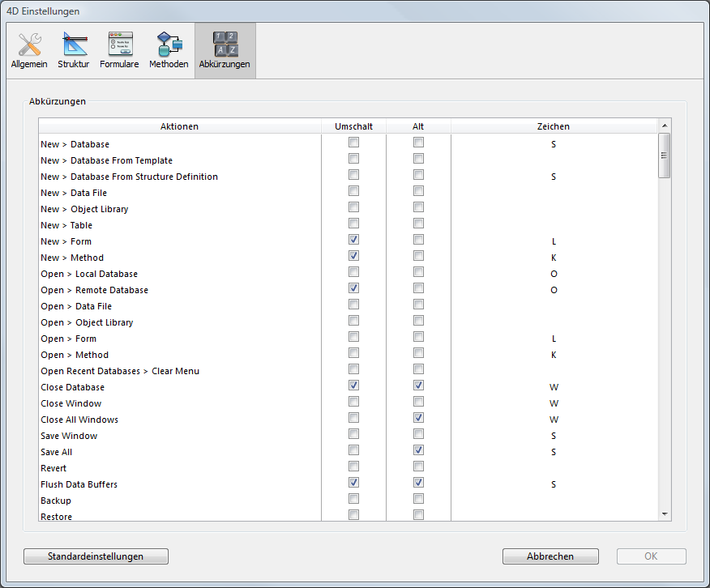Click the Aktionen column header
710x588 pixels.
tap(179, 126)
